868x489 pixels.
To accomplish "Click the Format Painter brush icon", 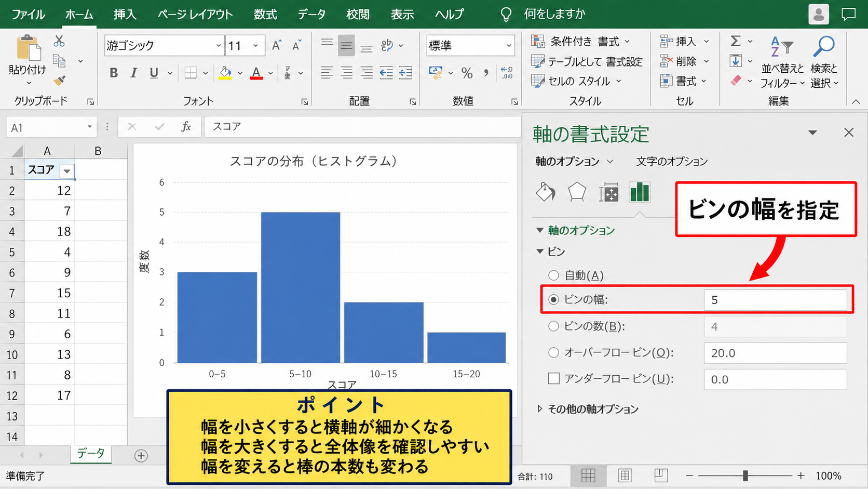I will tap(59, 81).
